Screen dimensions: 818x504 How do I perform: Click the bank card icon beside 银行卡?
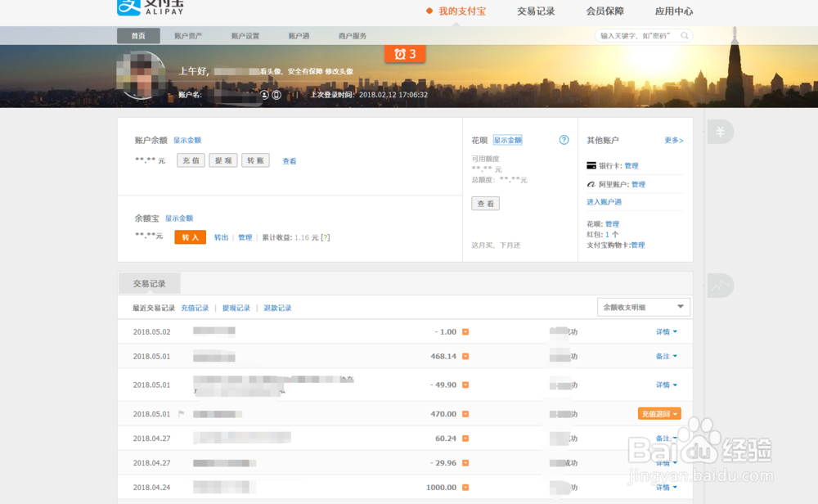591,164
